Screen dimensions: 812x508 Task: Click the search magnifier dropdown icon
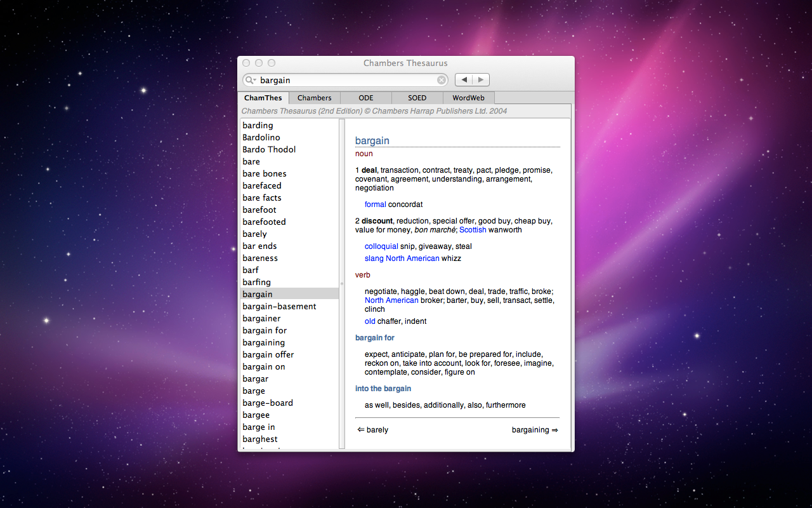[251, 80]
